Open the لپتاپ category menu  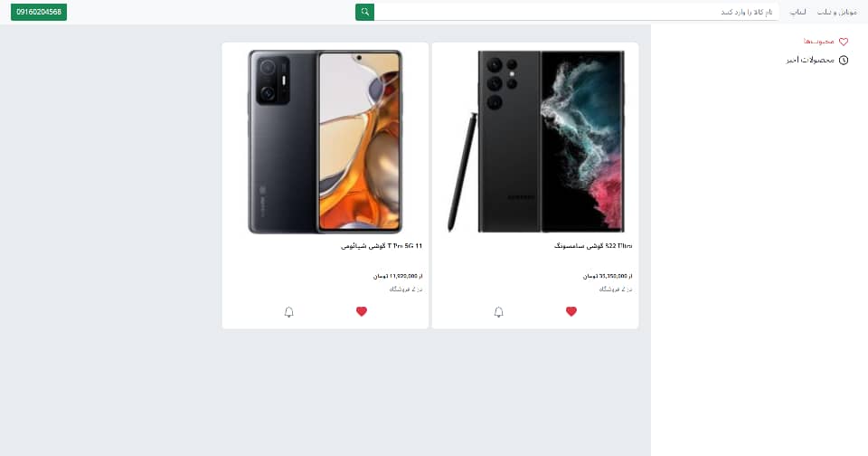click(x=797, y=12)
